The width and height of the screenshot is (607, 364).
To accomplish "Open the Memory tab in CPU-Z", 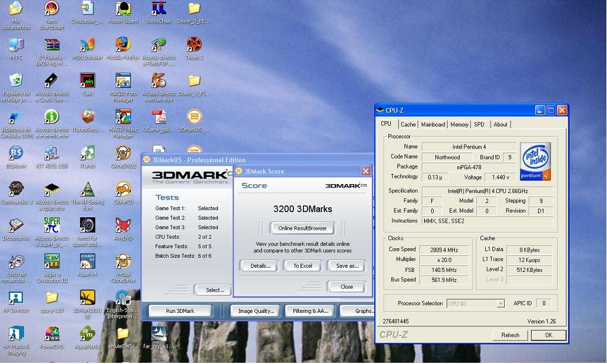I will click(x=459, y=124).
